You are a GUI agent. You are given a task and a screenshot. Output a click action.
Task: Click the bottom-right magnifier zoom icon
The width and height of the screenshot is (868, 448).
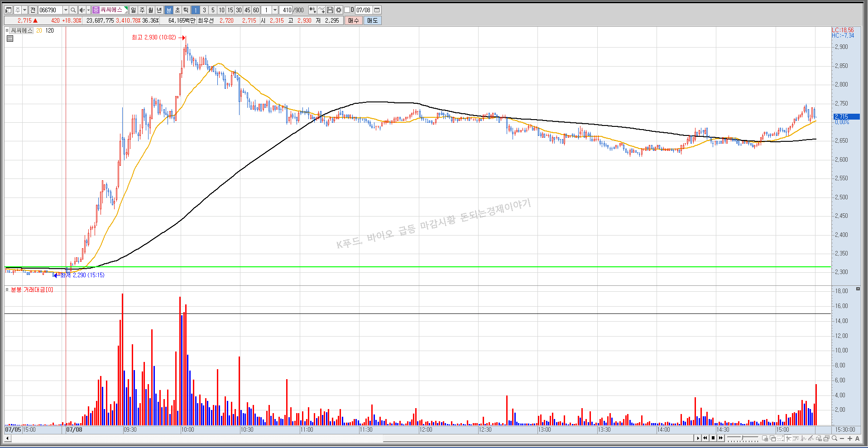point(834,438)
